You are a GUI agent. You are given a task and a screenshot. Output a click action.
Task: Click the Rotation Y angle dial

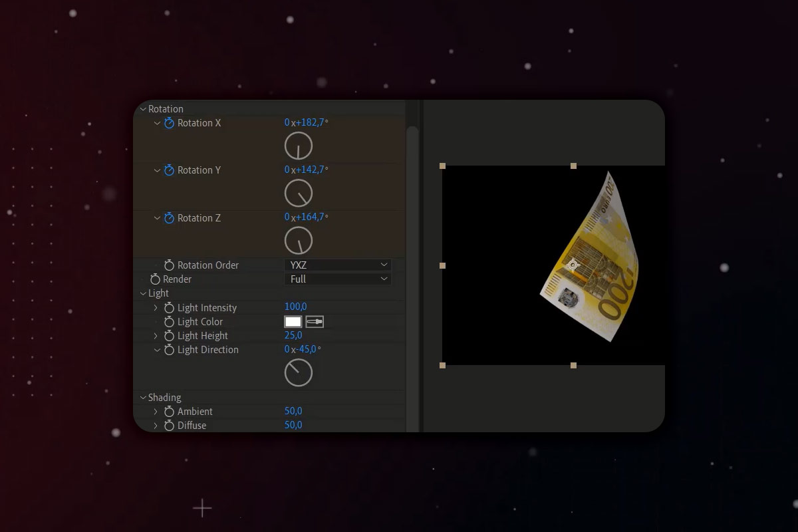(298, 194)
